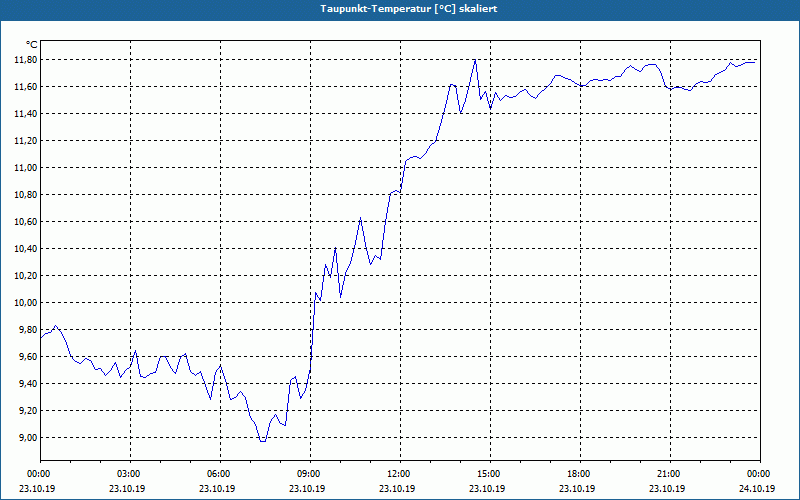Select the 10,00 y-axis value

point(26,303)
